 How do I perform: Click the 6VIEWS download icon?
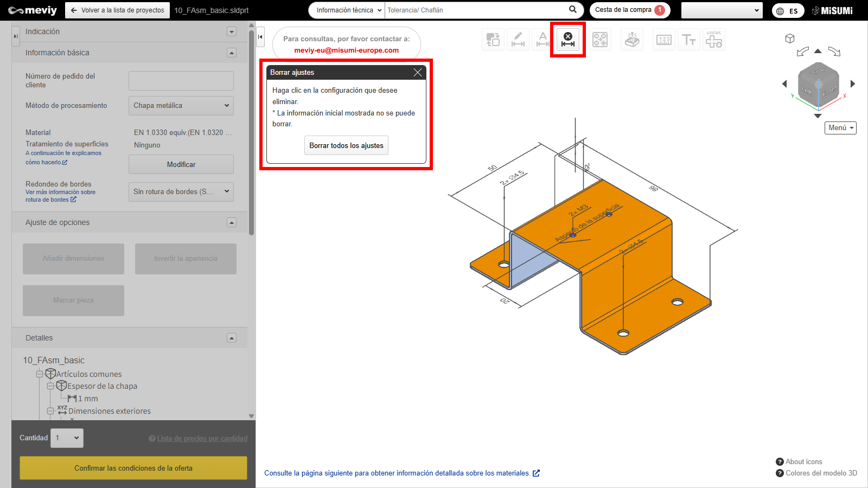[x=713, y=40]
